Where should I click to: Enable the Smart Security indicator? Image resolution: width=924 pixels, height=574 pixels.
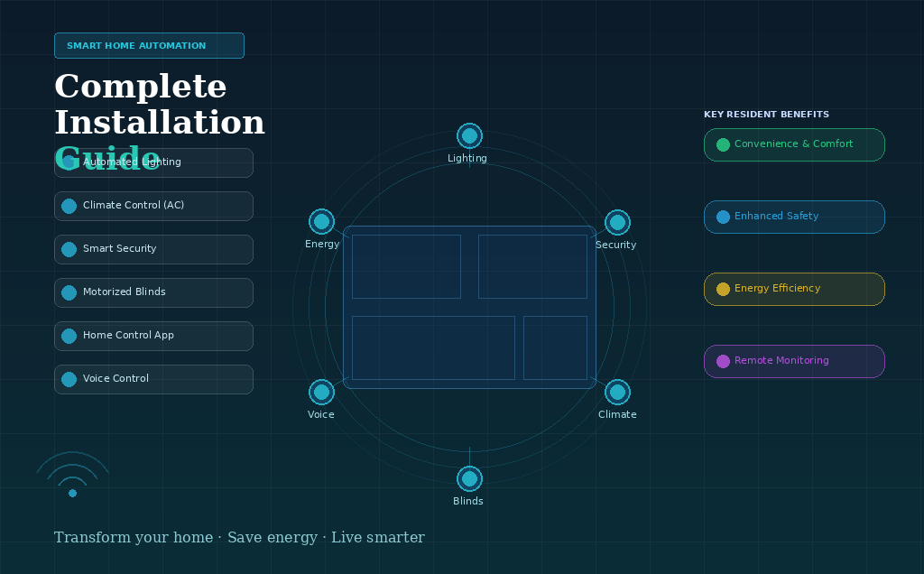tap(69, 249)
